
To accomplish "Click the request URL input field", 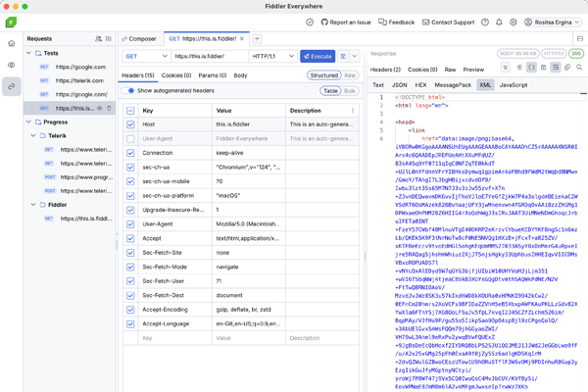I will point(210,57).
